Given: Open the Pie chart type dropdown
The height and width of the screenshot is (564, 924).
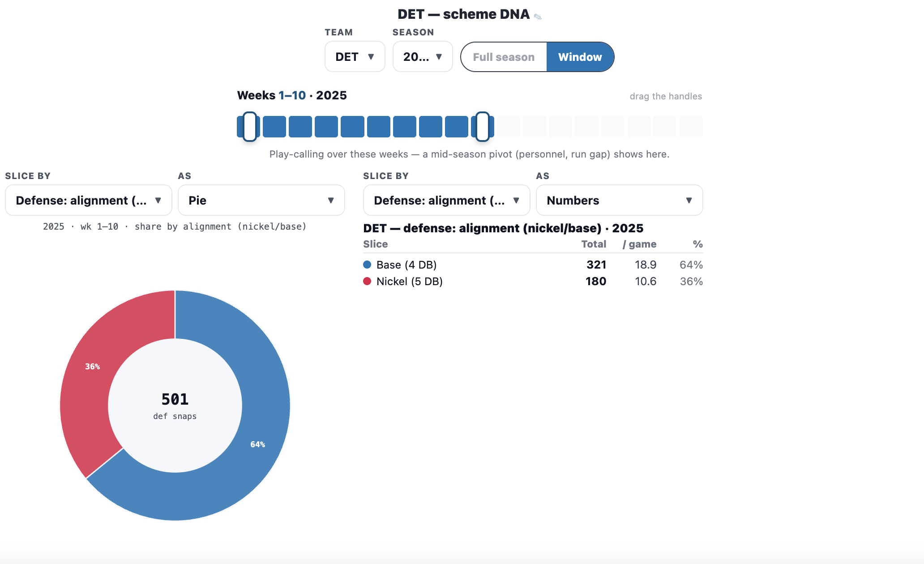Looking at the screenshot, I should point(261,200).
